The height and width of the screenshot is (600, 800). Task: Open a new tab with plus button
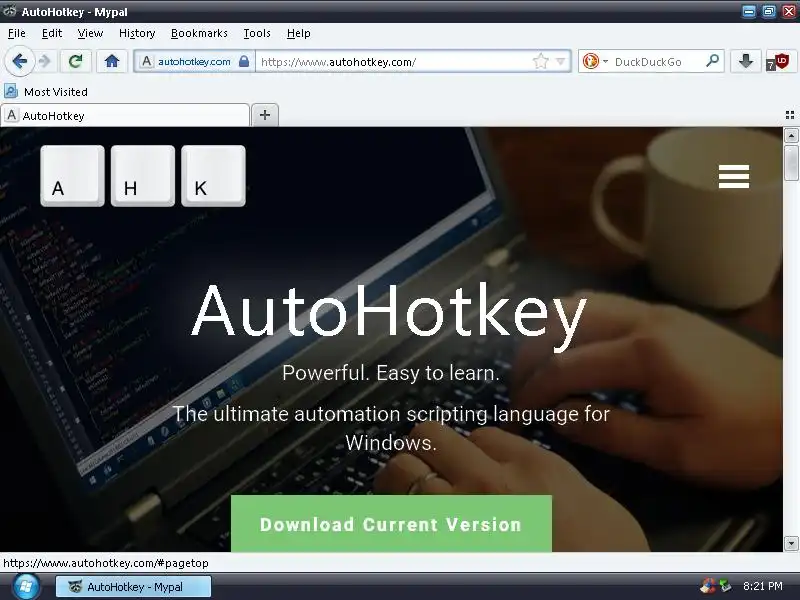tap(265, 115)
